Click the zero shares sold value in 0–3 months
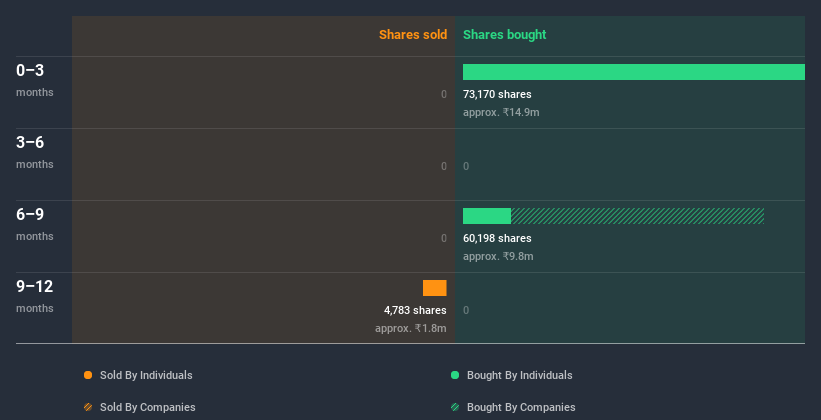The image size is (821, 420). pos(444,94)
